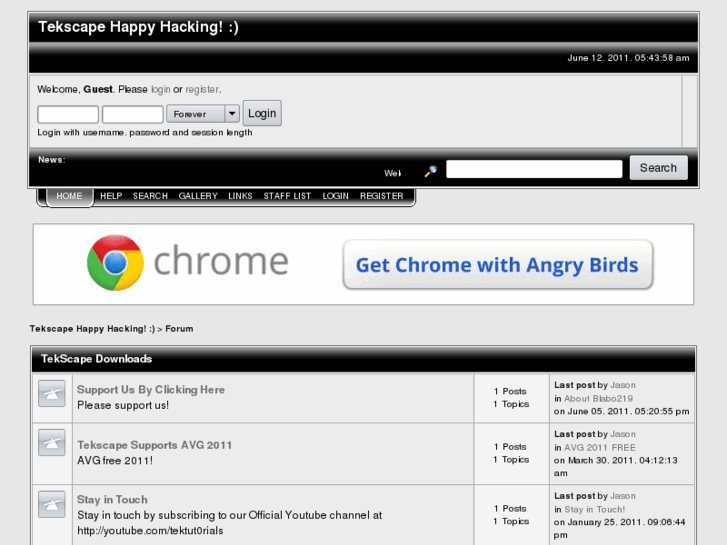Image resolution: width=727 pixels, height=545 pixels.
Task: Open the Stay in Touch board
Action: tap(112, 500)
